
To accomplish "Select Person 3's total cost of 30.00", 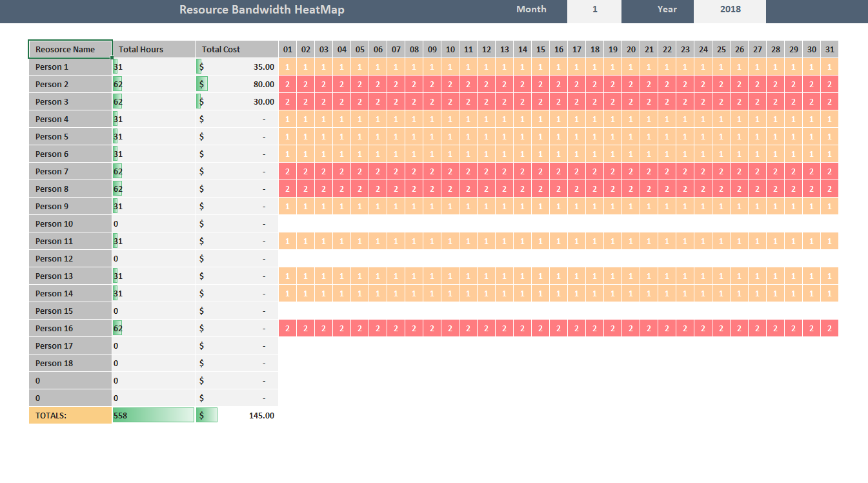I will pyautogui.click(x=236, y=101).
